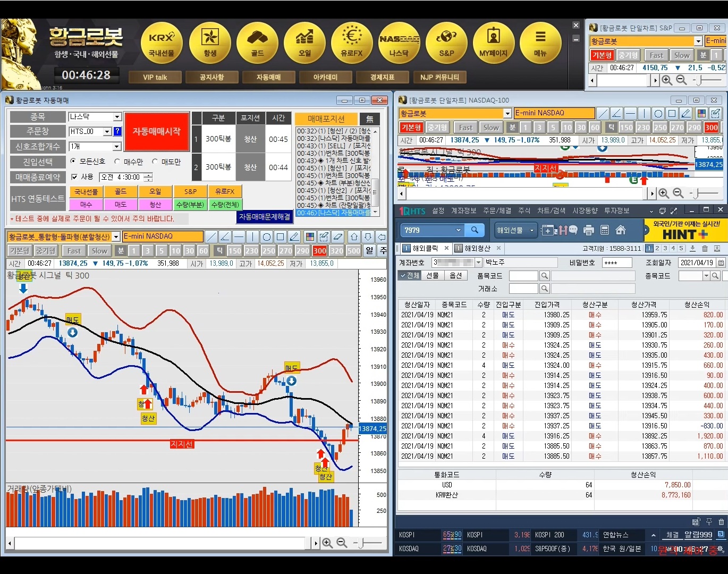Open the 유로FX icon

click(352, 43)
